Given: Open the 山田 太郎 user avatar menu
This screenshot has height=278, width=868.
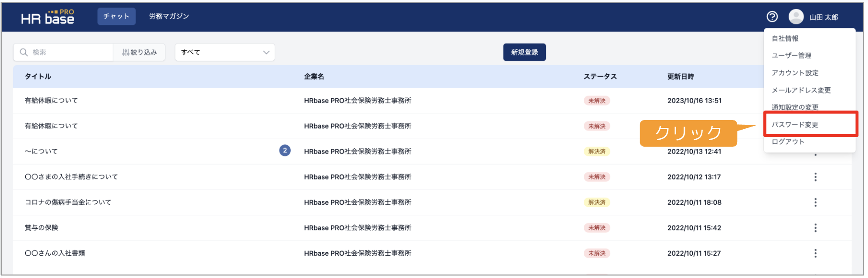Looking at the screenshot, I should 796,17.
